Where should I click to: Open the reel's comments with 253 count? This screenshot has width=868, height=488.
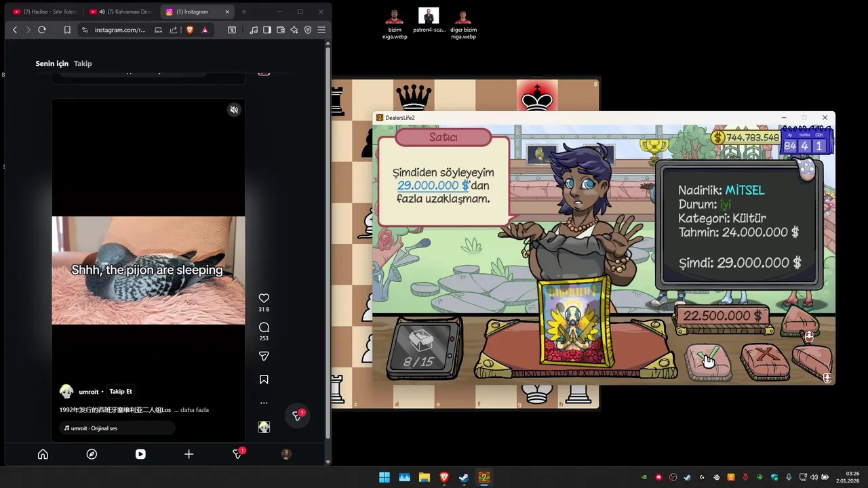point(264,327)
